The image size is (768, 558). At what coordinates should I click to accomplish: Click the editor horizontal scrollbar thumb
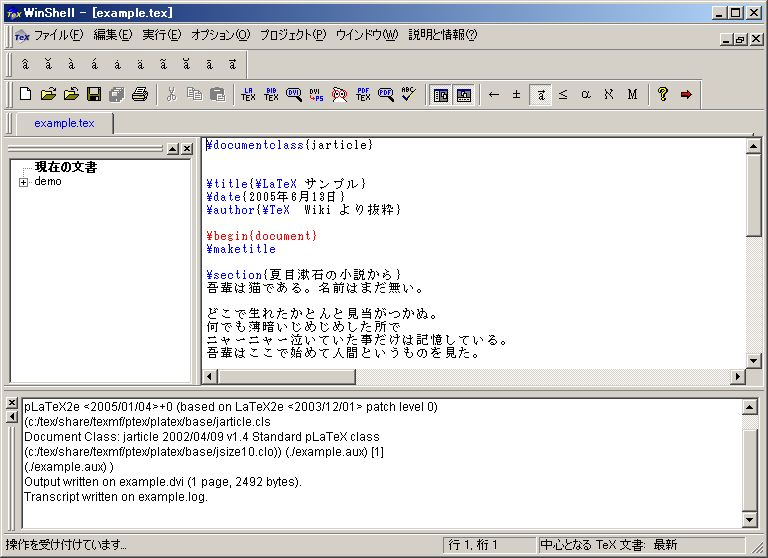coord(287,376)
